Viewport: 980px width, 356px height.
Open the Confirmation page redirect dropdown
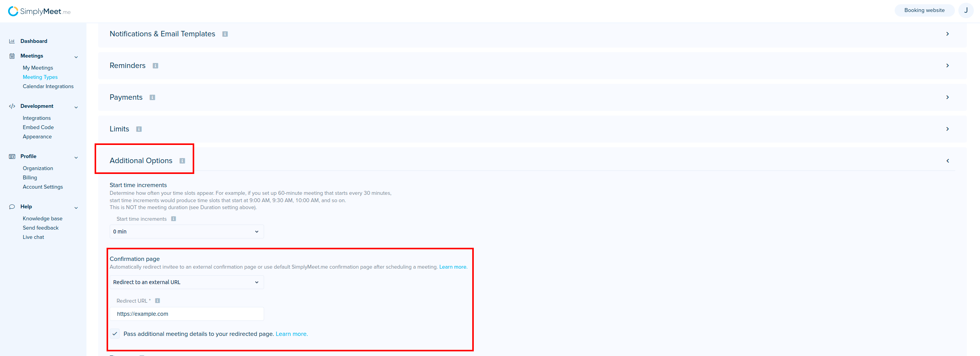187,282
